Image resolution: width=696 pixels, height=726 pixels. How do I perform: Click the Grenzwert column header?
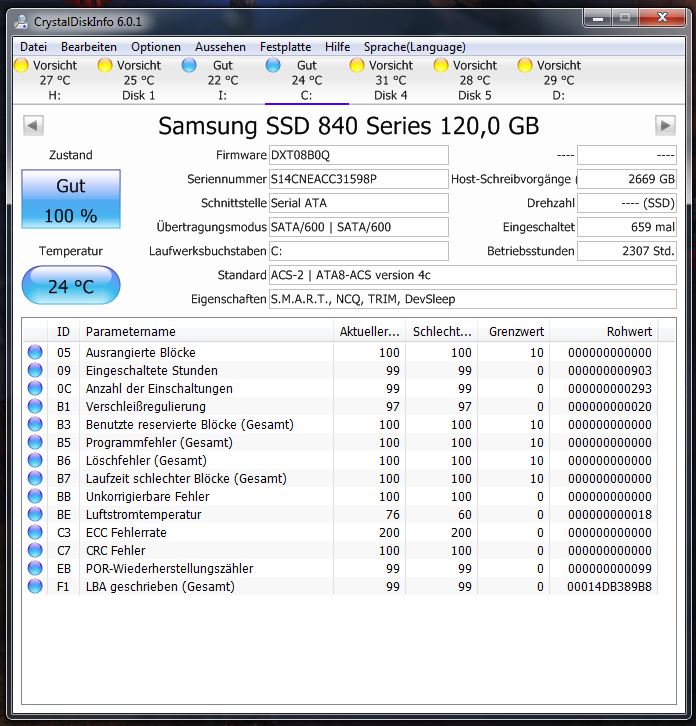point(514,332)
